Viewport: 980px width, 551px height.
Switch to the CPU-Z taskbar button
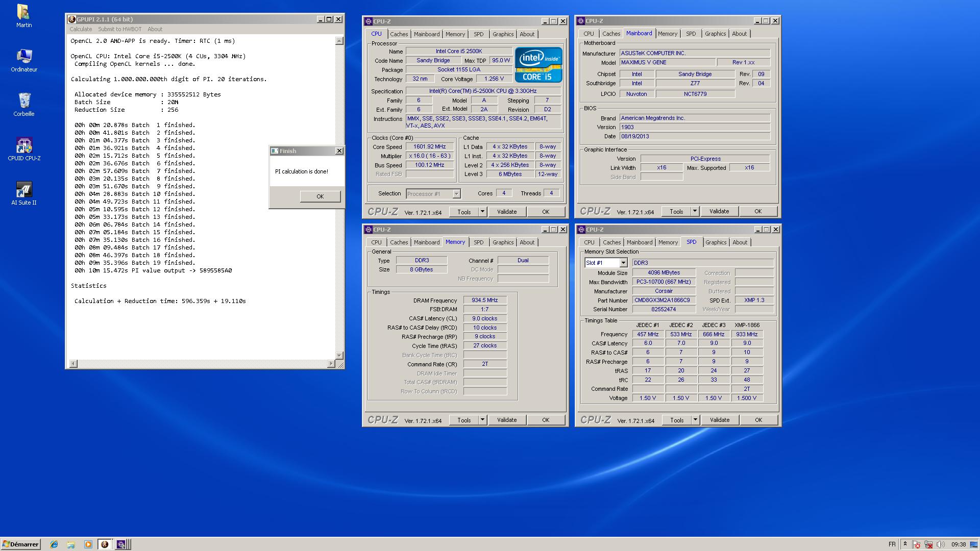point(121,544)
